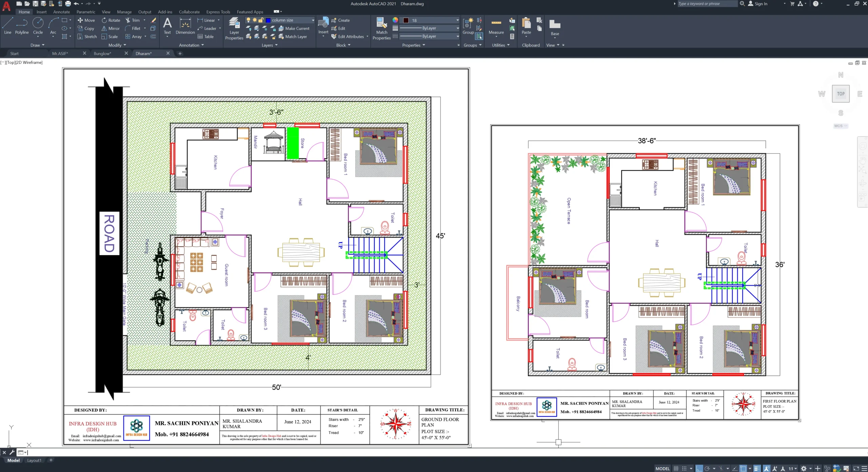Click the Sign In button

tap(758, 4)
